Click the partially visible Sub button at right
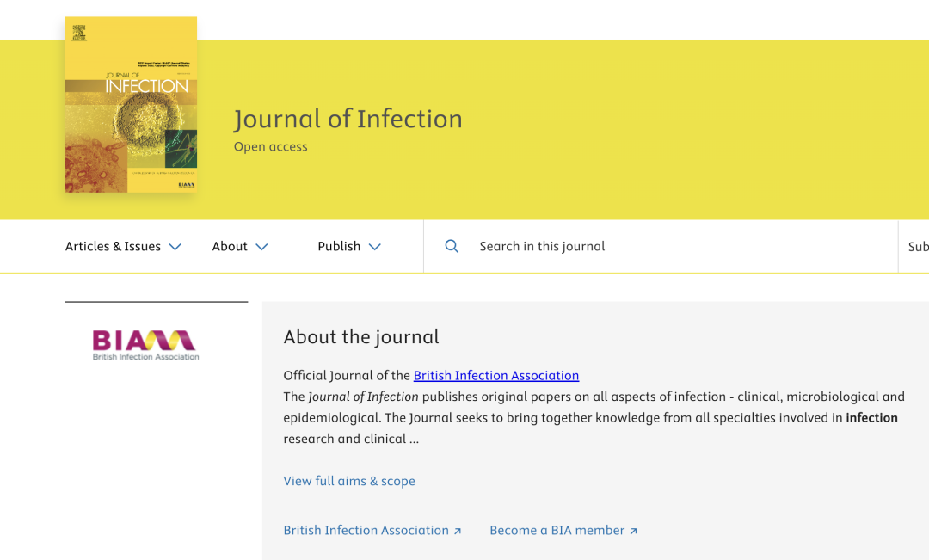Screen dimensions: 929x560 (x=918, y=247)
